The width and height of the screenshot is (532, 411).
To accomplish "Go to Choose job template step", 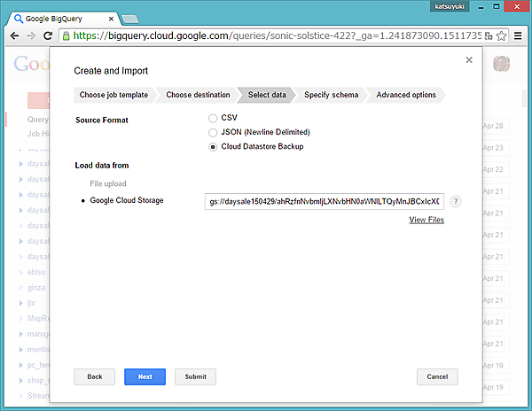I will coord(113,95).
